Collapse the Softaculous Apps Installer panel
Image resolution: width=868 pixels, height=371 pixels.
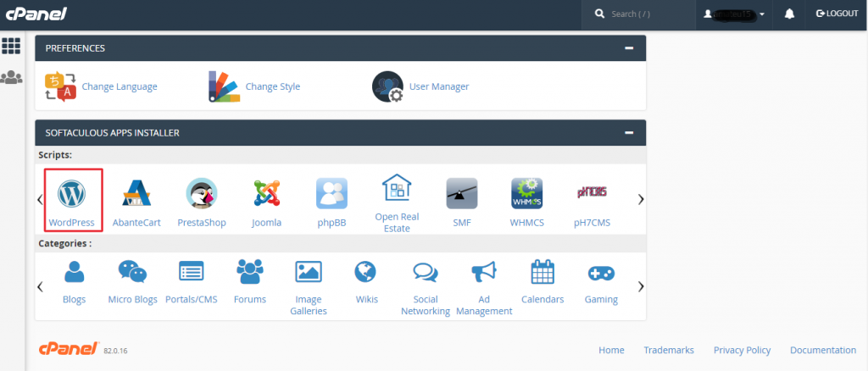click(x=629, y=133)
